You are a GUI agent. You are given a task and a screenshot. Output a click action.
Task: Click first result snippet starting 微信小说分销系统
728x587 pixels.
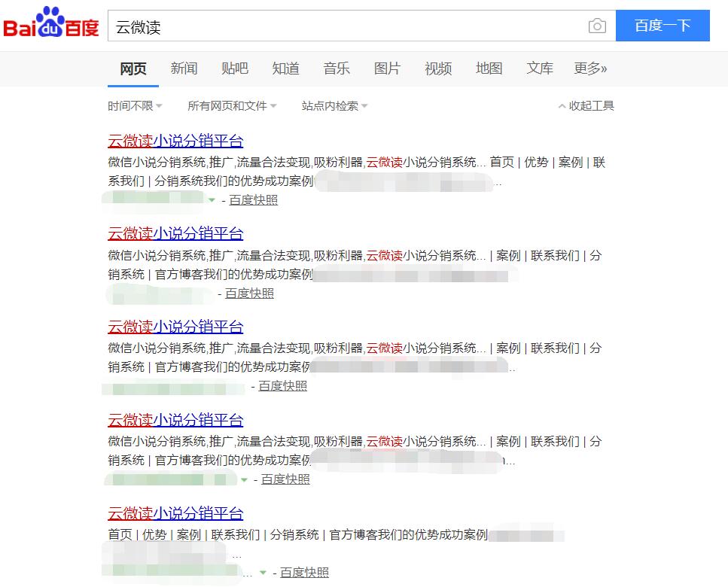pos(357,172)
